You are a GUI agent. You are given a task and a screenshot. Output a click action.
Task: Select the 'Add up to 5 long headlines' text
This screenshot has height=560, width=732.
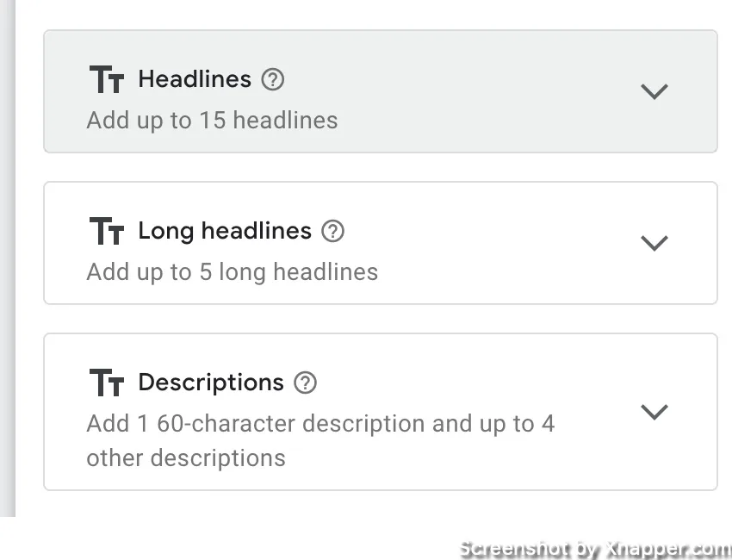[232, 272]
